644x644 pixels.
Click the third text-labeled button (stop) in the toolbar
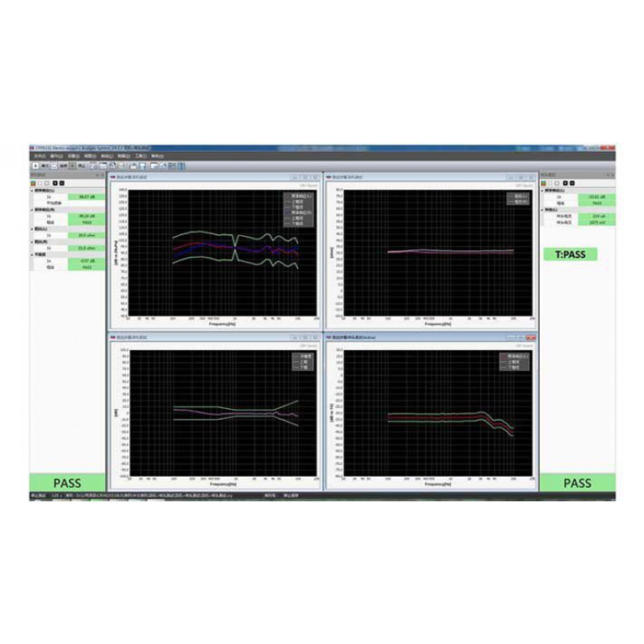[x=81, y=166]
